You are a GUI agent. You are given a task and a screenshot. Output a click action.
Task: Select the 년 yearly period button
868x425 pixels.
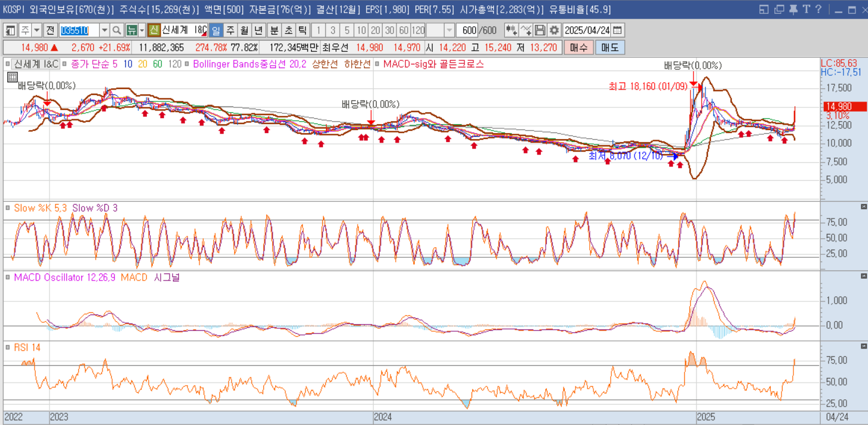[x=258, y=30]
